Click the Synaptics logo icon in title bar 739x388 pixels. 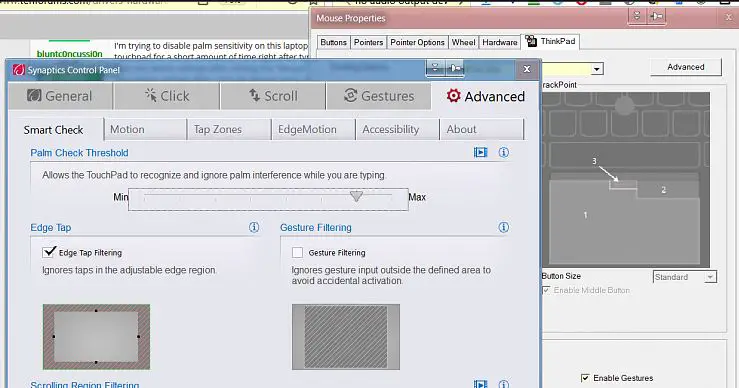[x=18, y=70]
